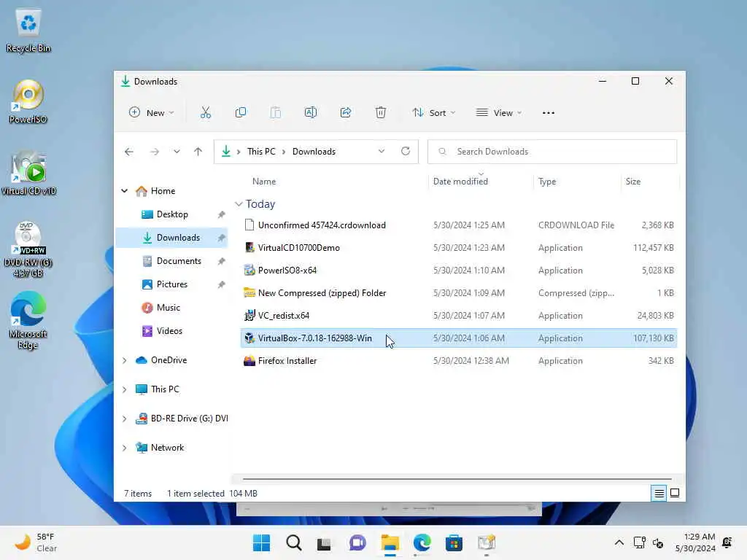Expand the OneDrive tree node

tap(124, 360)
